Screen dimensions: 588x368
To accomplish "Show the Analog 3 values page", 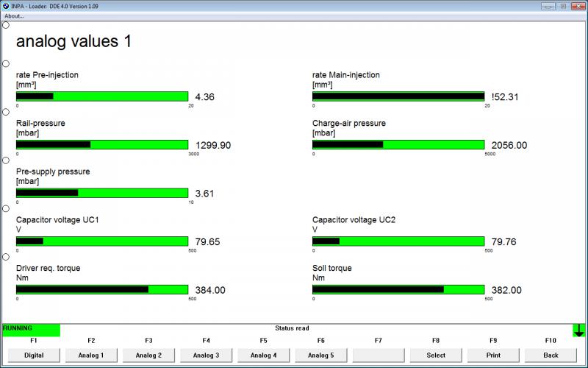I will click(206, 355).
